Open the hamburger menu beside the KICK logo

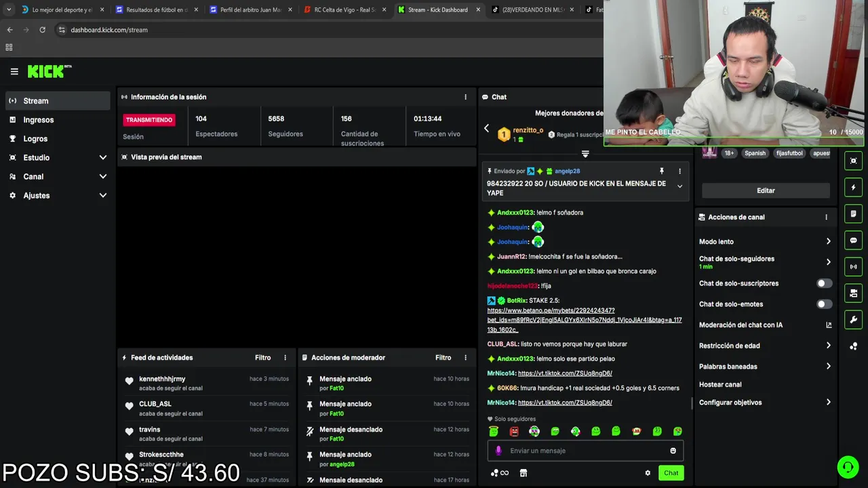pyautogui.click(x=14, y=71)
